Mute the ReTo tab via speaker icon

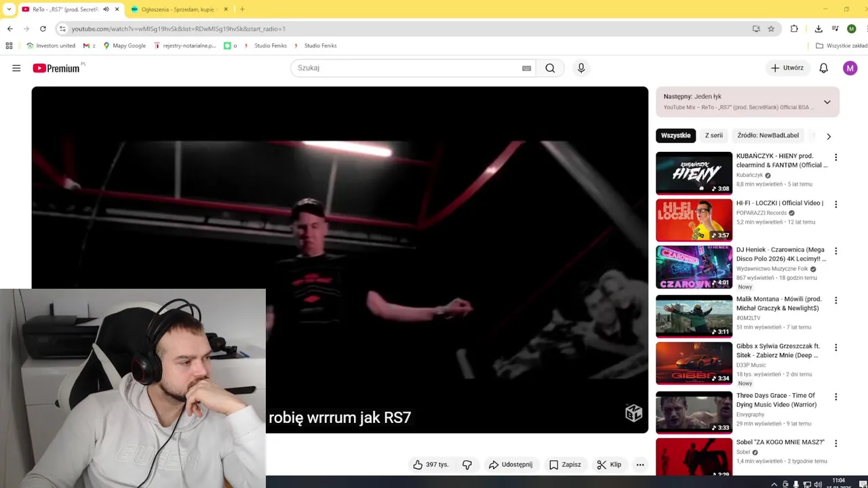(x=106, y=9)
